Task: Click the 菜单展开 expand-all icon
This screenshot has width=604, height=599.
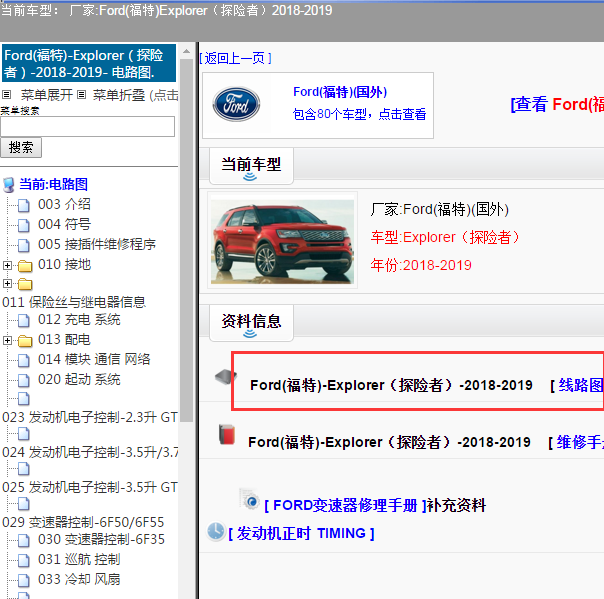Action: click(x=7, y=94)
